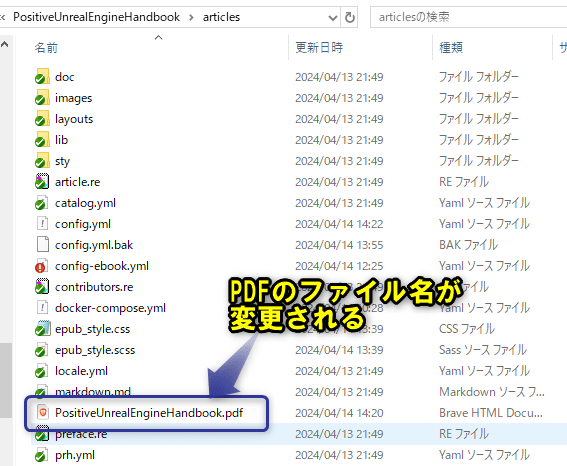Open the address bar history dropdown
This screenshot has width=567, height=466.
click(x=332, y=17)
